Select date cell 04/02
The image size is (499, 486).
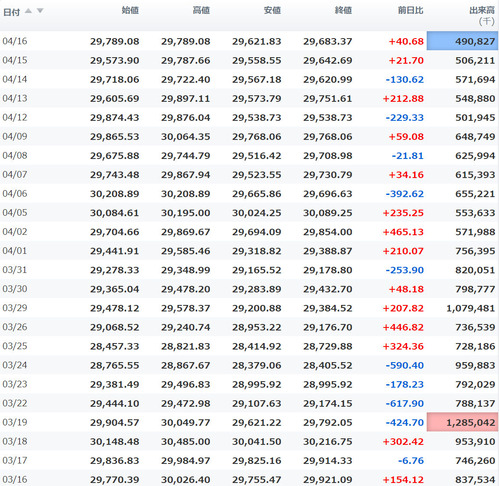click(15, 232)
